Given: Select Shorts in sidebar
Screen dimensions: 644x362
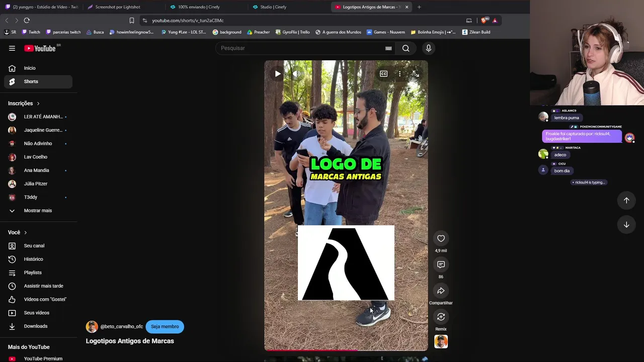Looking at the screenshot, I should coord(38,81).
